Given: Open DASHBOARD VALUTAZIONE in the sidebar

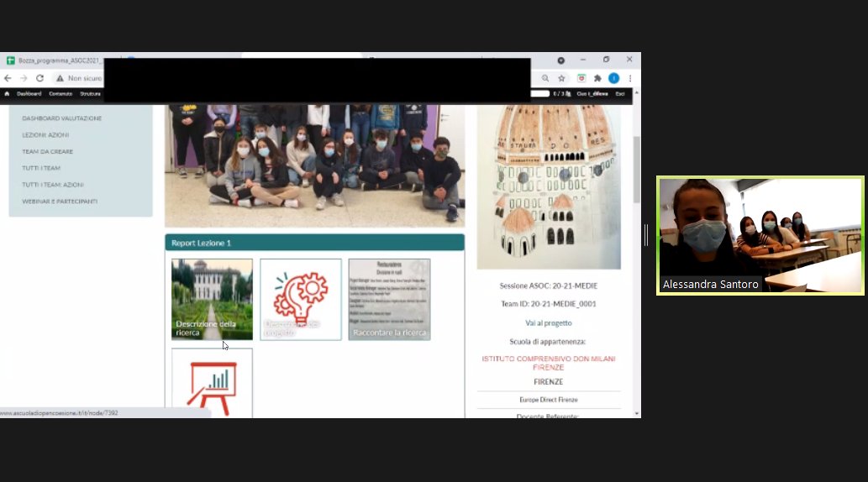Looking at the screenshot, I should coord(62,118).
